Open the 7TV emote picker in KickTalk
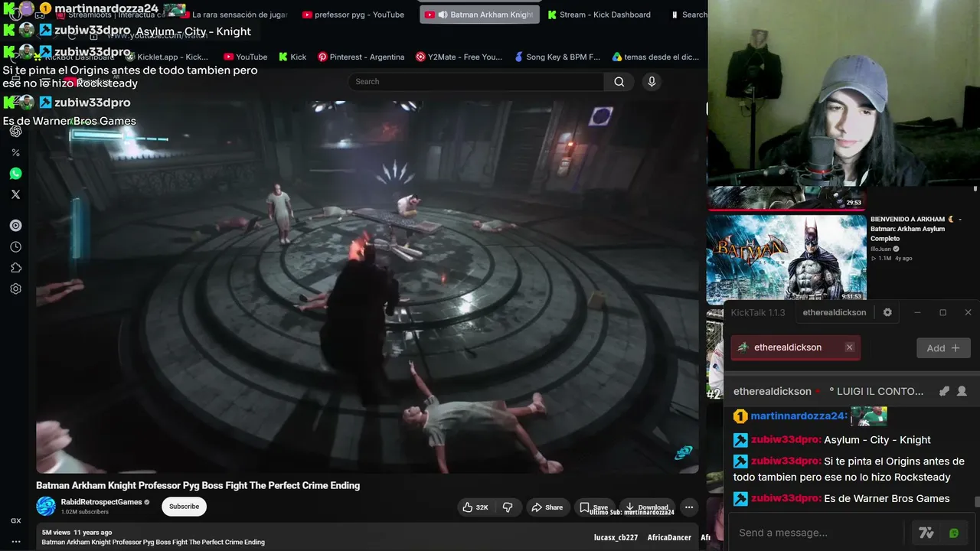The image size is (980, 551). (x=926, y=533)
